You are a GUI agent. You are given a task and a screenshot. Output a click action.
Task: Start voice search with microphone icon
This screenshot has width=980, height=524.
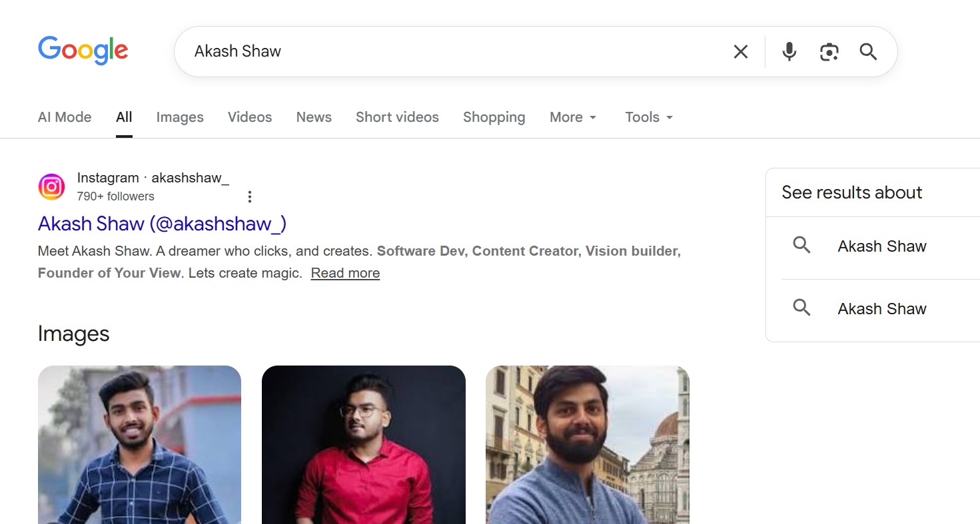pyautogui.click(x=789, y=51)
